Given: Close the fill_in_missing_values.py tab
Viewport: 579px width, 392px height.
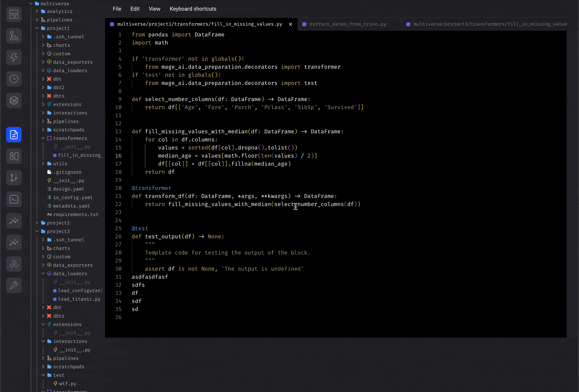Looking at the screenshot, I should coord(290,24).
